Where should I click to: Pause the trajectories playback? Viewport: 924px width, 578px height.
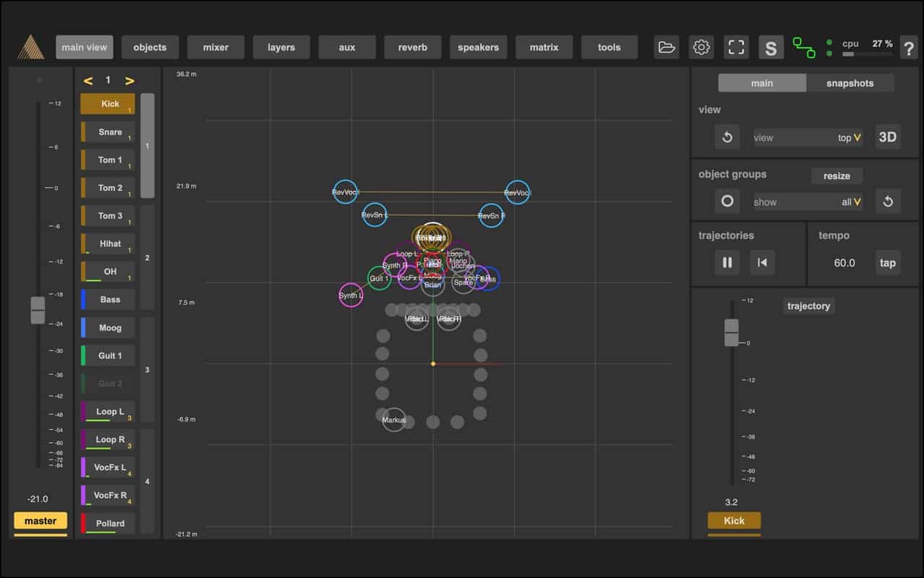pyautogui.click(x=727, y=263)
